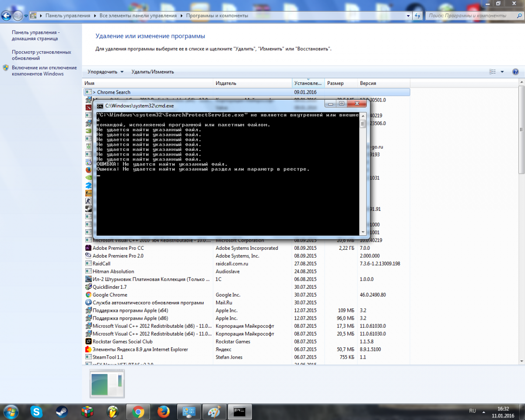This screenshot has width=525, height=420.
Task: Open Firefox from the taskbar
Action: 164,411
